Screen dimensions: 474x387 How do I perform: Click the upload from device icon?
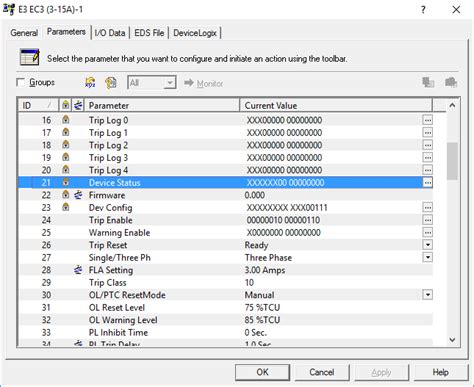click(451, 82)
